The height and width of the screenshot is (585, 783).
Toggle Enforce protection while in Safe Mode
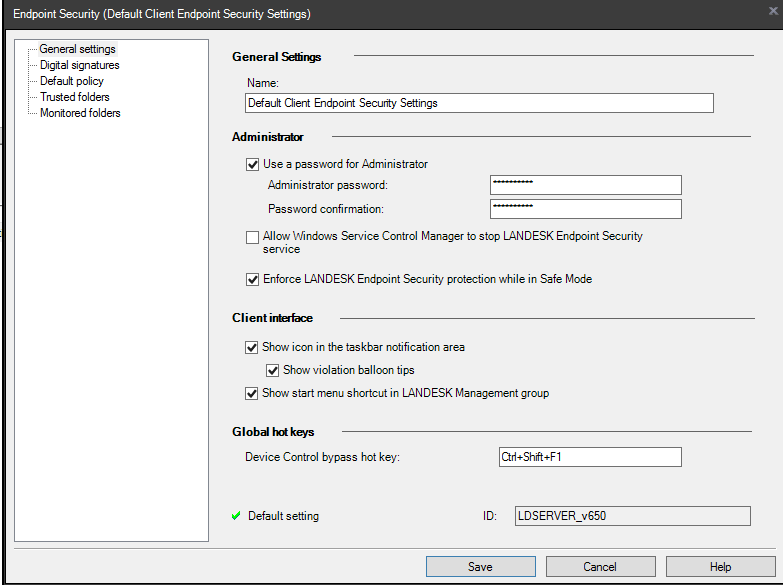[252, 279]
